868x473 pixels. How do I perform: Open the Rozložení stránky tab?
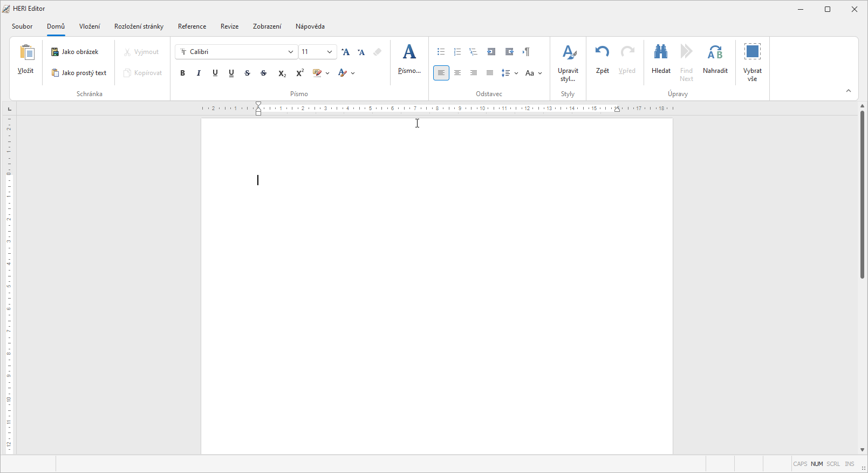(139, 26)
